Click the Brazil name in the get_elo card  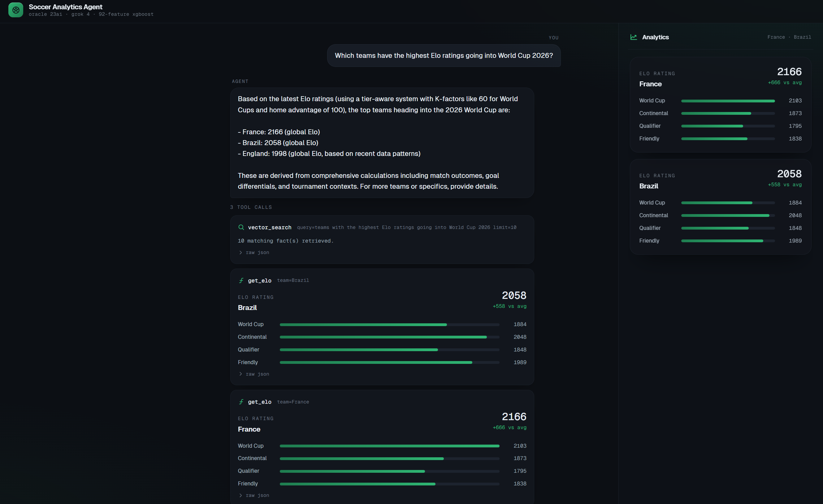pyautogui.click(x=247, y=308)
